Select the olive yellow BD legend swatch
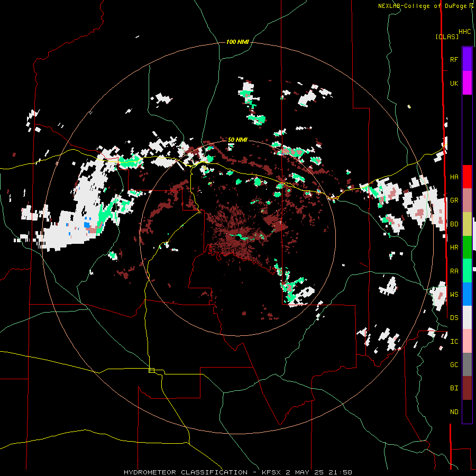Image resolution: width=476 pixels, height=476 pixels. click(x=467, y=224)
